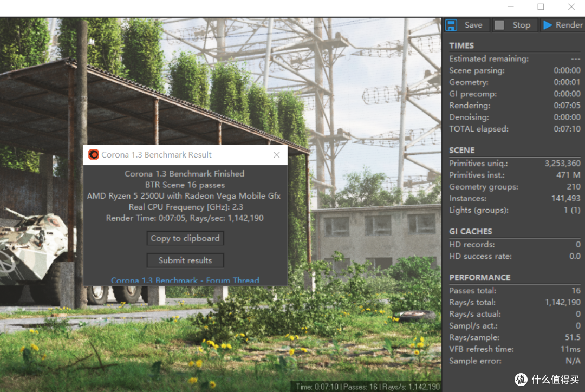Click the PERFORMANCE section header

tap(480, 278)
